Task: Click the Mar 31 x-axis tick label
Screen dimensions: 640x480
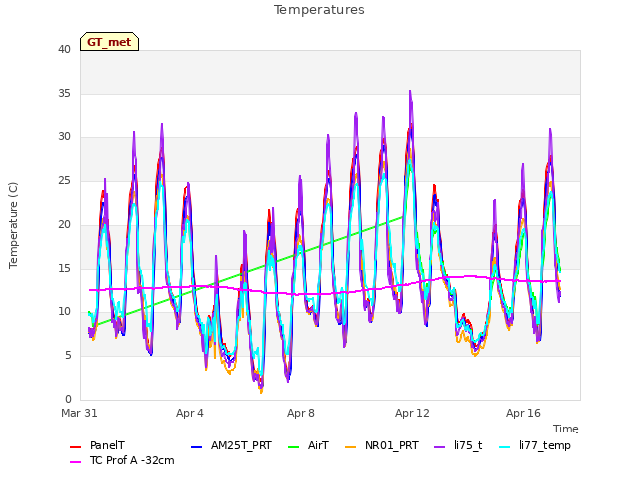Action: (79, 413)
